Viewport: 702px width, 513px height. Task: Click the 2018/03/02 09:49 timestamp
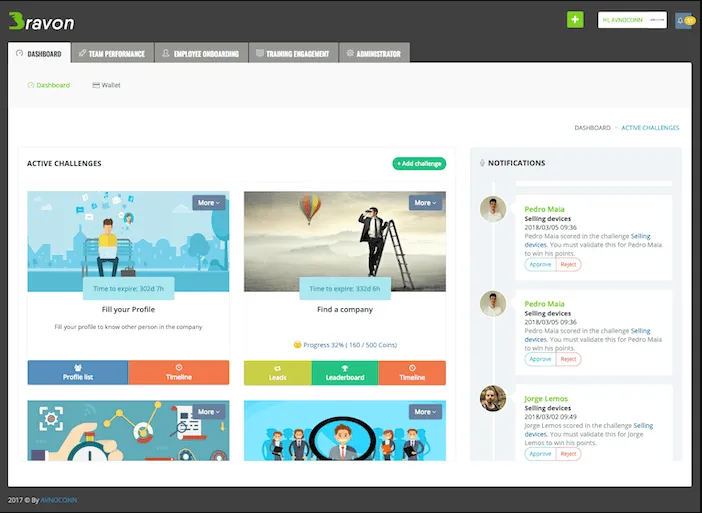coord(550,417)
